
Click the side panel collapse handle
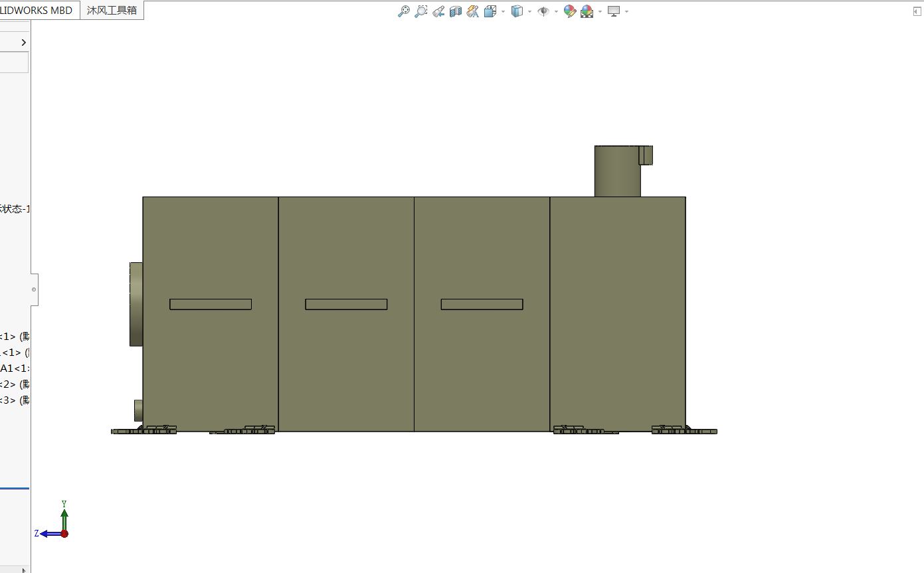pos(34,289)
